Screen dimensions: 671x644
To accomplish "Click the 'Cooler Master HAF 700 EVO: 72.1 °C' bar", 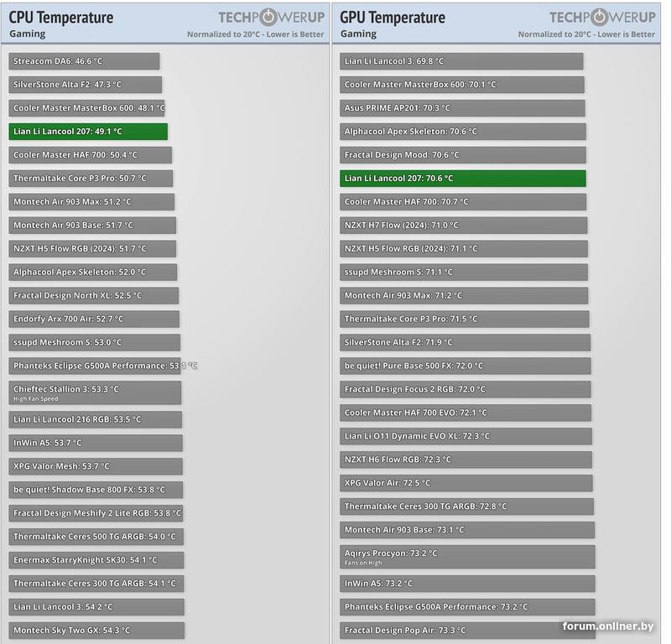I will (x=466, y=413).
